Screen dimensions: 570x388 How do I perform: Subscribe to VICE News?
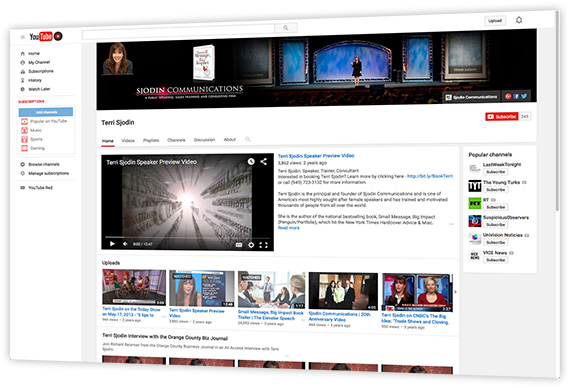(x=496, y=260)
